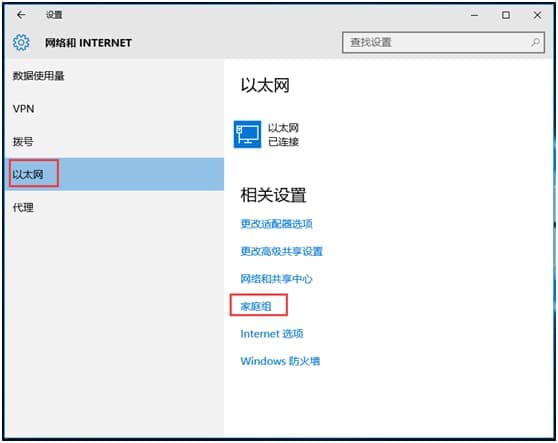Click the 以太网 main heading
Image resolution: width=558 pixels, height=443 pixels.
click(265, 85)
